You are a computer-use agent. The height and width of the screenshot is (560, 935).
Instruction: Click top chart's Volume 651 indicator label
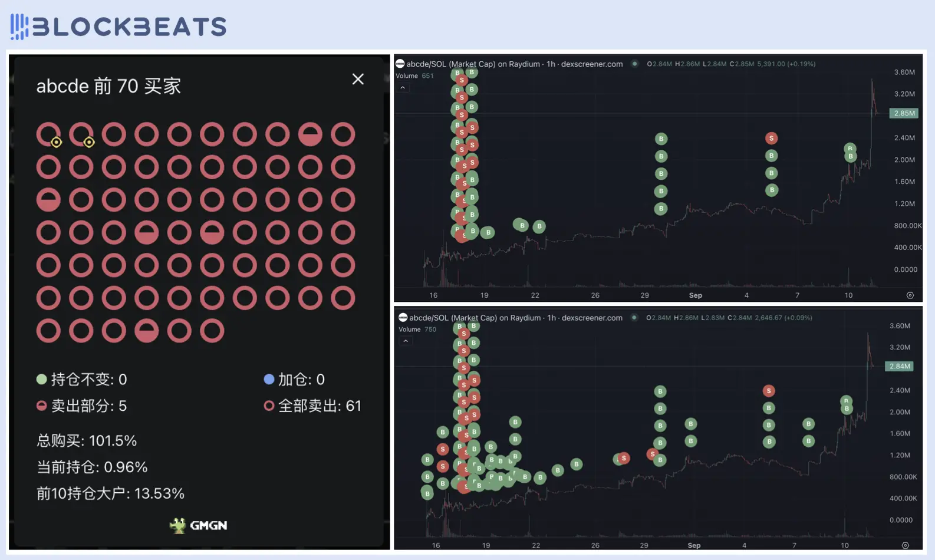(414, 75)
